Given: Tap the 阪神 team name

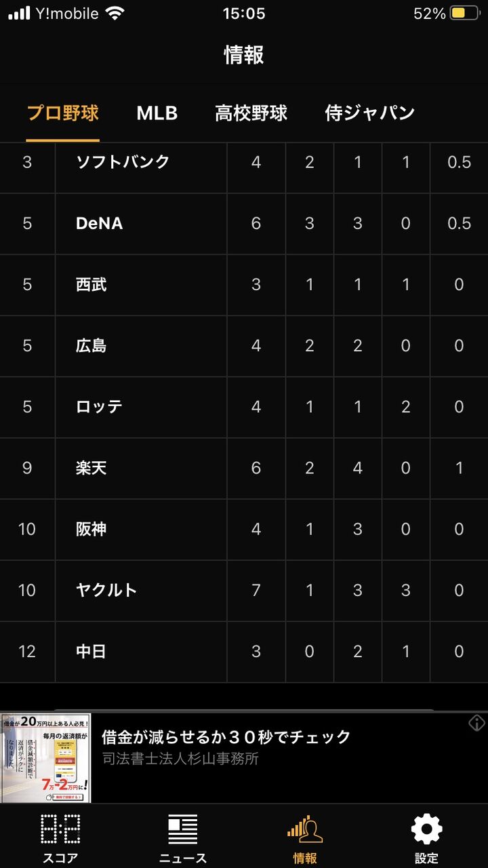Looking at the screenshot, I should click(x=91, y=529).
